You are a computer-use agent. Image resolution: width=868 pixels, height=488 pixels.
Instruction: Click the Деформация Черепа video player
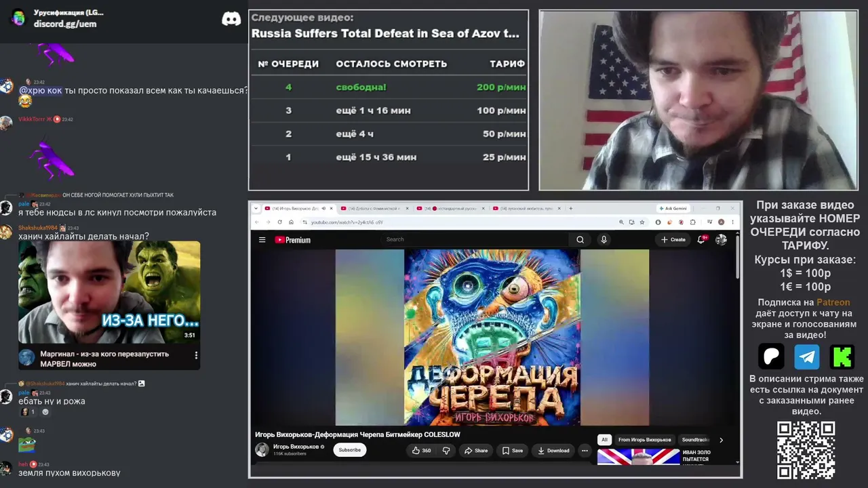[492, 338]
